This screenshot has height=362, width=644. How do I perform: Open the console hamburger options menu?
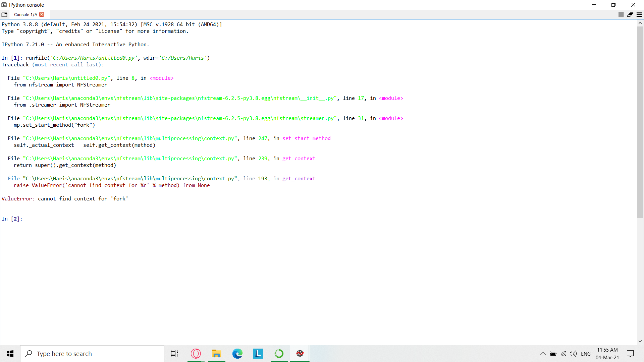639,14
